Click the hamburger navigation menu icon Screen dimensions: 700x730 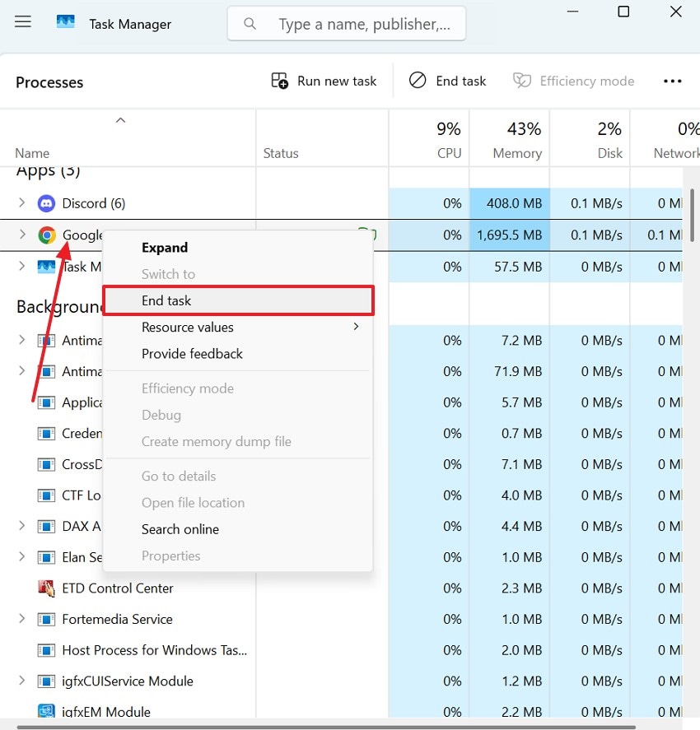pos(22,21)
